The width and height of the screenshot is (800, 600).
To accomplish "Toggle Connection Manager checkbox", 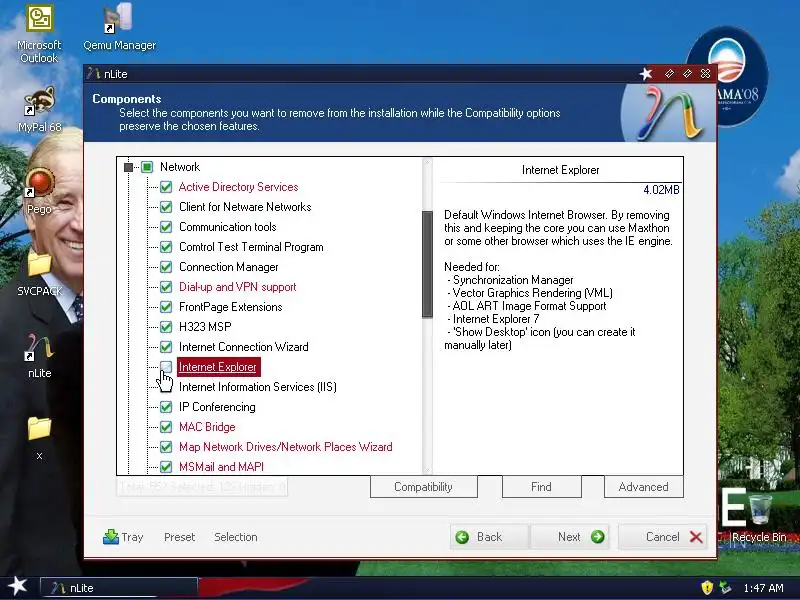I will pyautogui.click(x=166, y=267).
